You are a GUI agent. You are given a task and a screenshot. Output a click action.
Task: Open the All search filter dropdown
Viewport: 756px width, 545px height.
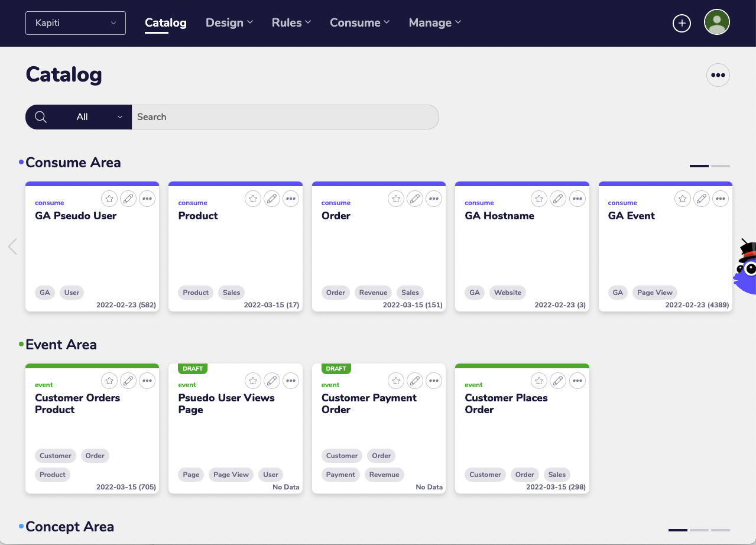click(x=98, y=116)
